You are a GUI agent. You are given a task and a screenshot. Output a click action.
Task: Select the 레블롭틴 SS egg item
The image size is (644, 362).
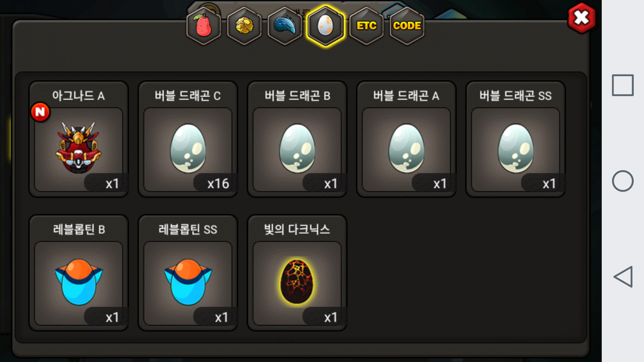tap(188, 273)
